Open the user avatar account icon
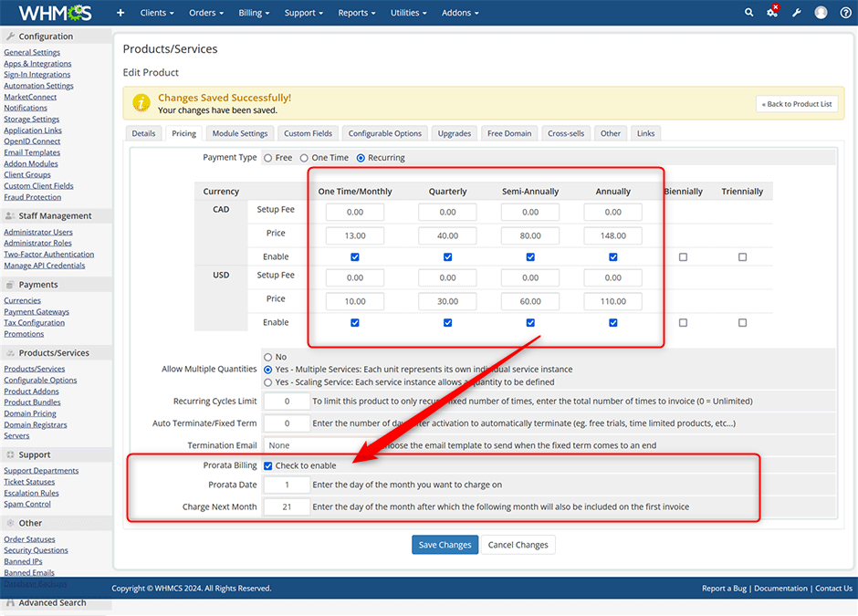858x616 pixels. [x=821, y=13]
